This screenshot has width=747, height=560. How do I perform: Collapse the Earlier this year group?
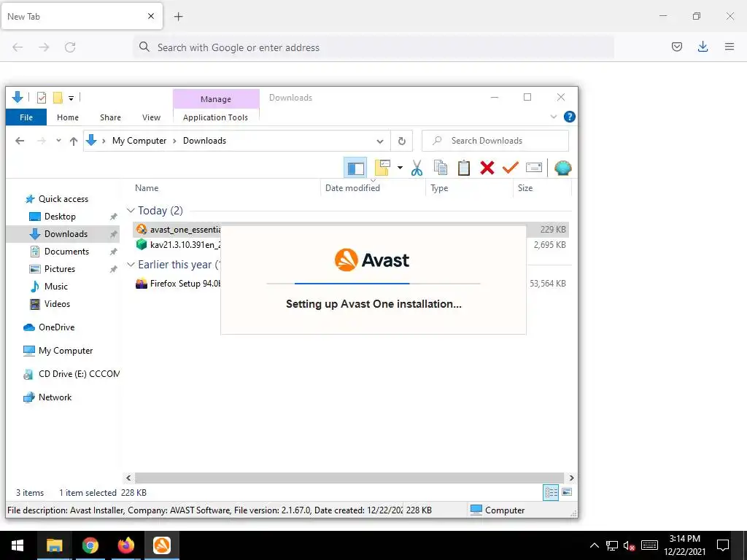(x=131, y=264)
